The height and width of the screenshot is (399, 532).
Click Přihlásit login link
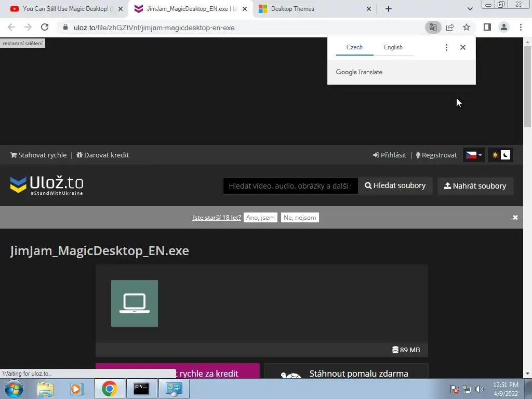click(390, 155)
